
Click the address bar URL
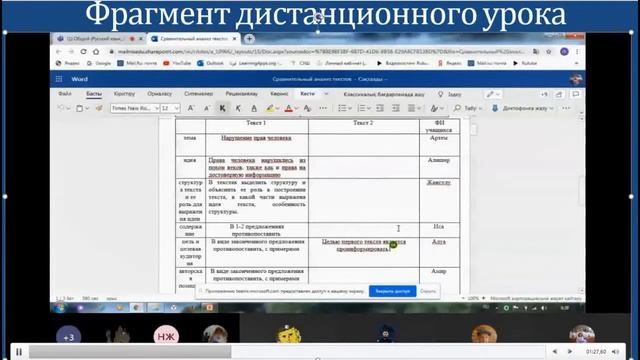pos(321,52)
